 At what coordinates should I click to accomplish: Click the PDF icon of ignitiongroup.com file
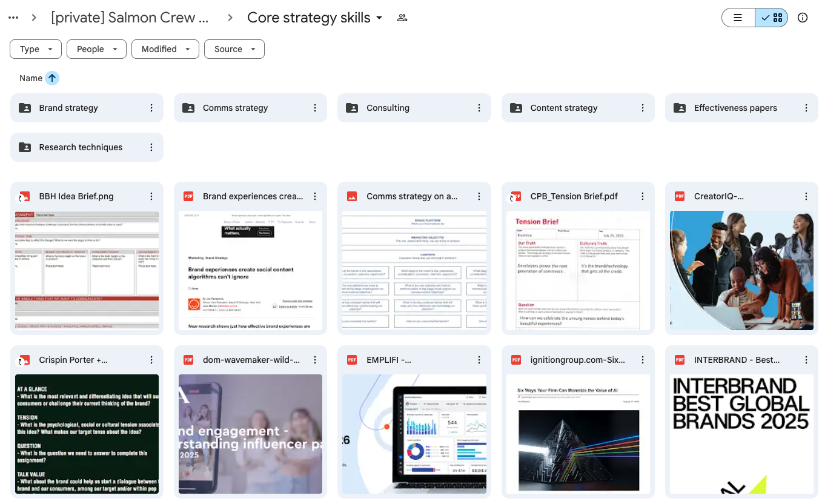pyautogui.click(x=516, y=360)
